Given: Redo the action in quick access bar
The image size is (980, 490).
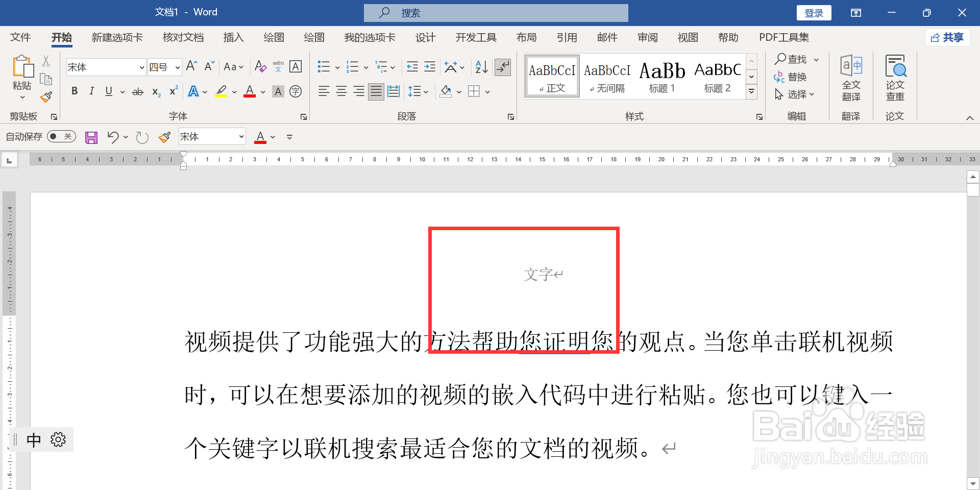Looking at the screenshot, I should click(142, 137).
